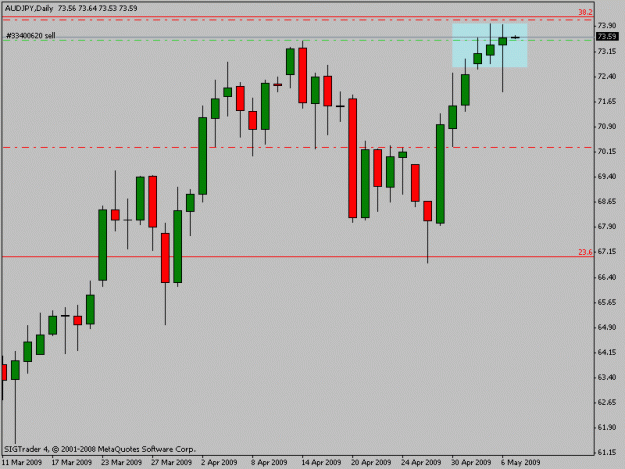Click the AUDJPY,Daily chart title text
625x469 pixels.
[x=29, y=8]
